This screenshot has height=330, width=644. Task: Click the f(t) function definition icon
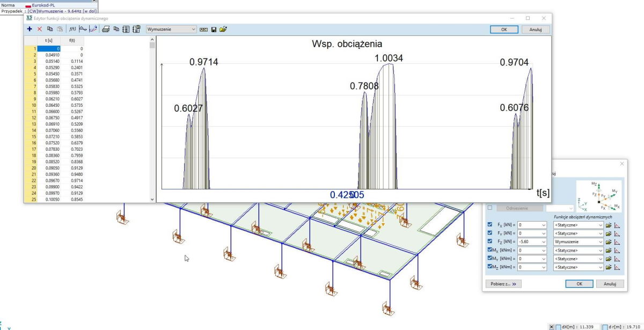71,29
